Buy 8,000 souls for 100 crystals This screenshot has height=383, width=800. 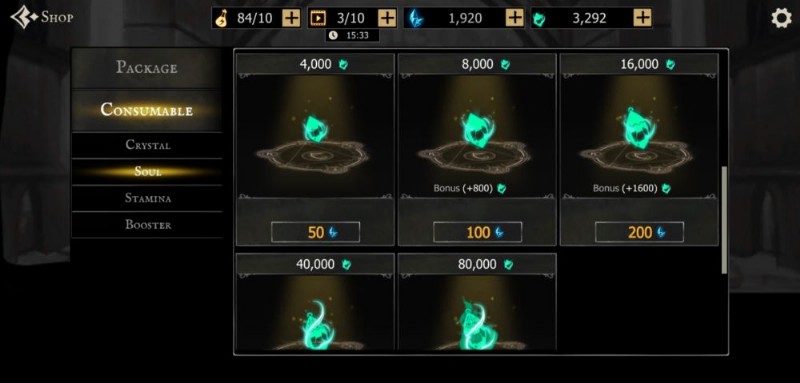point(478,233)
